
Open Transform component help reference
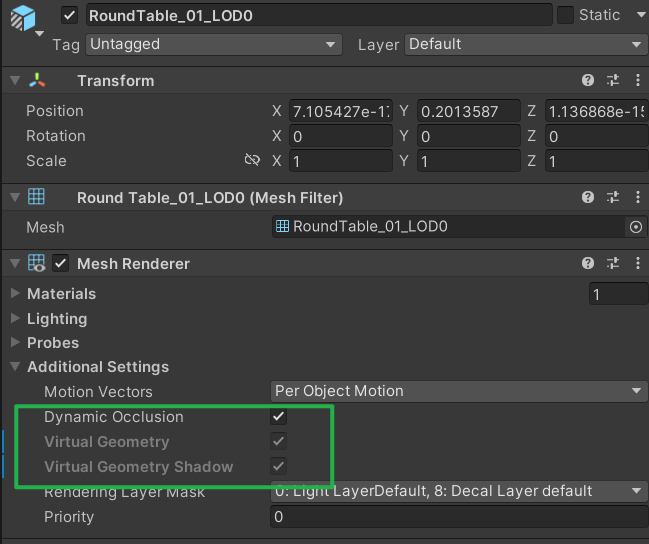pyautogui.click(x=588, y=81)
